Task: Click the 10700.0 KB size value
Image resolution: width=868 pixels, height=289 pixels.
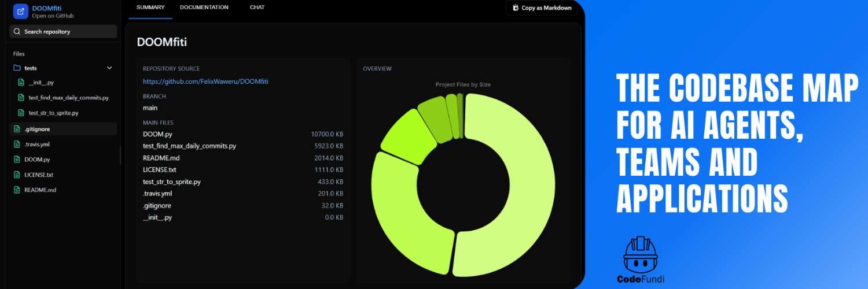Action: pyautogui.click(x=327, y=134)
